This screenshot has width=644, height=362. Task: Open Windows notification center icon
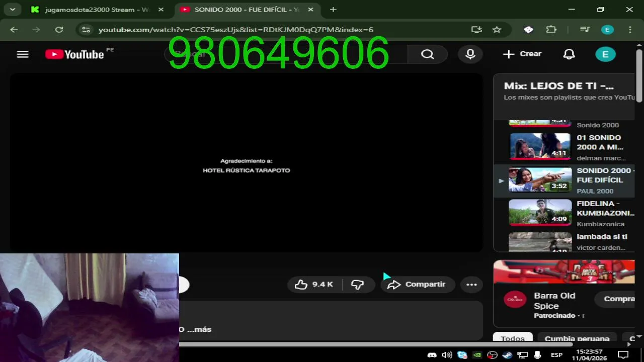pyautogui.click(x=623, y=355)
